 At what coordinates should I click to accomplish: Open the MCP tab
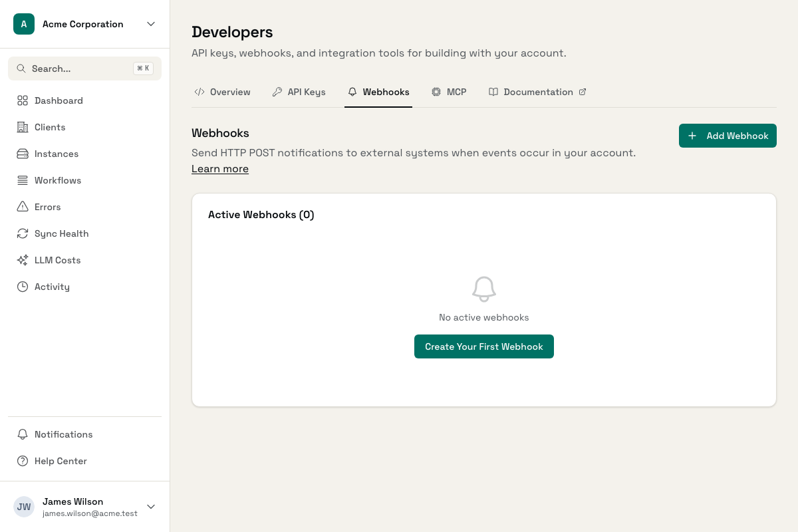click(449, 92)
